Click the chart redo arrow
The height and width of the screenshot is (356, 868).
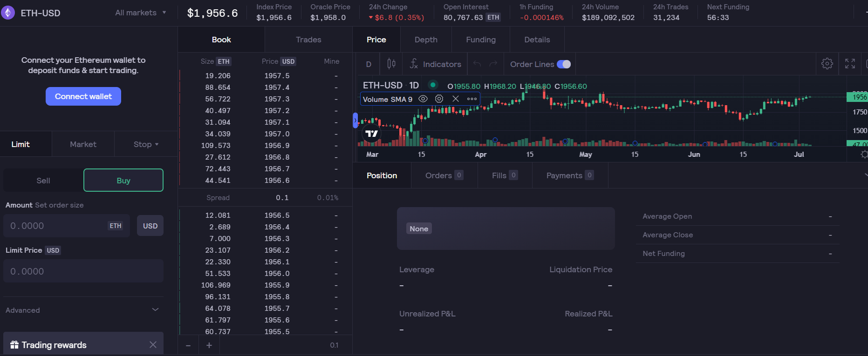coord(493,64)
